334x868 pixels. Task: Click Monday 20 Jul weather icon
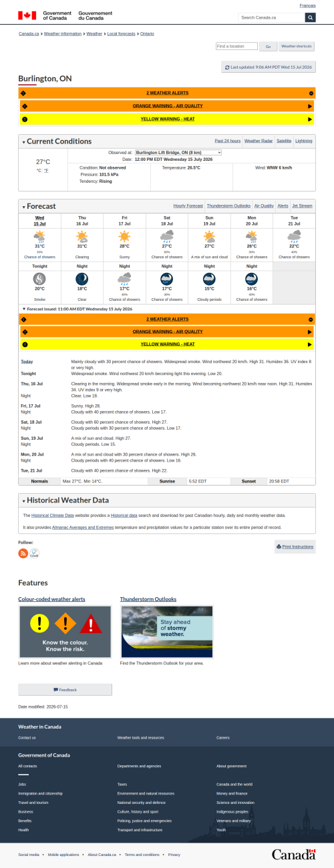pyautogui.click(x=251, y=236)
